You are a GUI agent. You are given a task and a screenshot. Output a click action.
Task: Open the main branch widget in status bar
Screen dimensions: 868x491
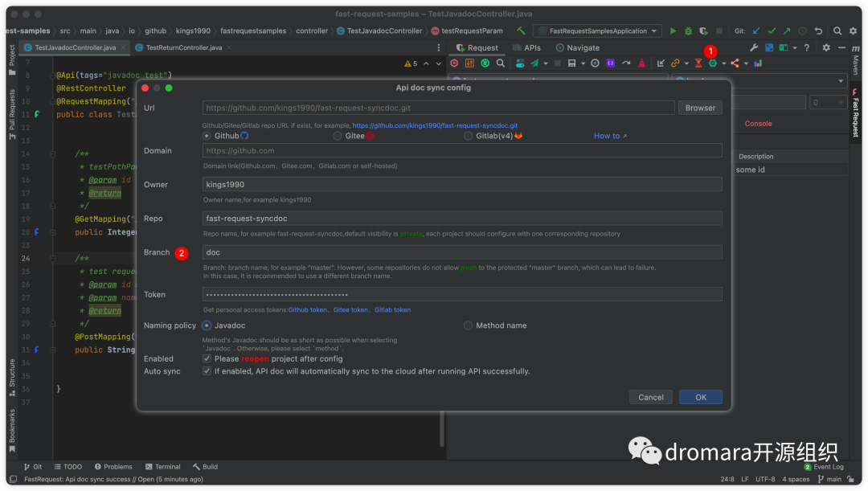[830, 479]
